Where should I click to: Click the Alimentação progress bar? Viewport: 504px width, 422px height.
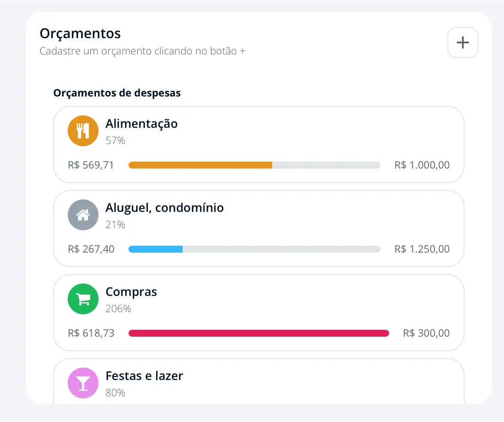click(254, 165)
